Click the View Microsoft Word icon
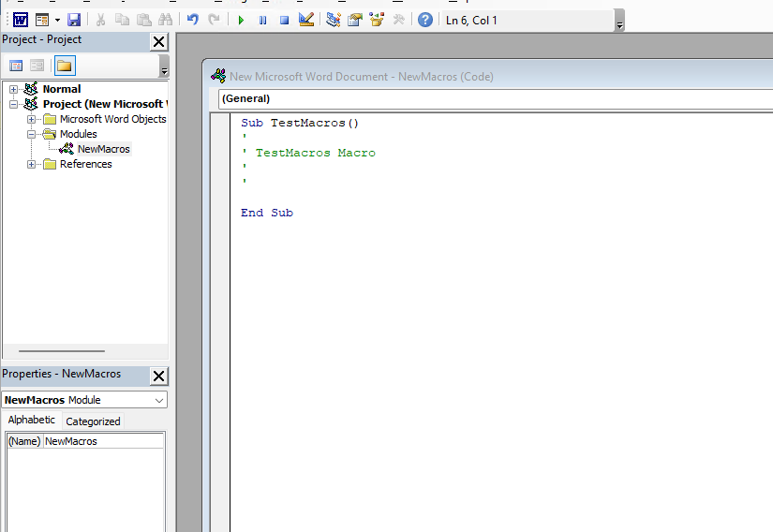 (x=20, y=20)
